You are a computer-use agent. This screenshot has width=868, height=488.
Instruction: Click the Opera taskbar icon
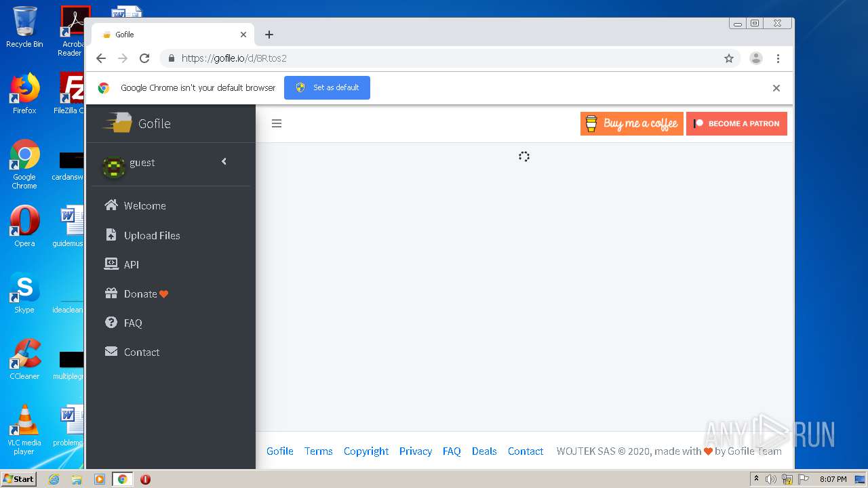click(x=145, y=479)
